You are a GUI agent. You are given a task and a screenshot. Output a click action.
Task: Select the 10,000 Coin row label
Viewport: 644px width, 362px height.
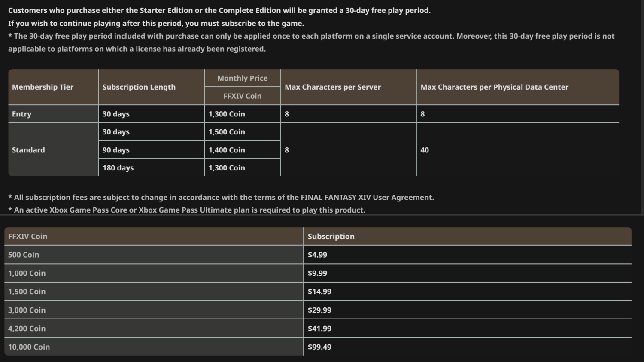click(29, 347)
